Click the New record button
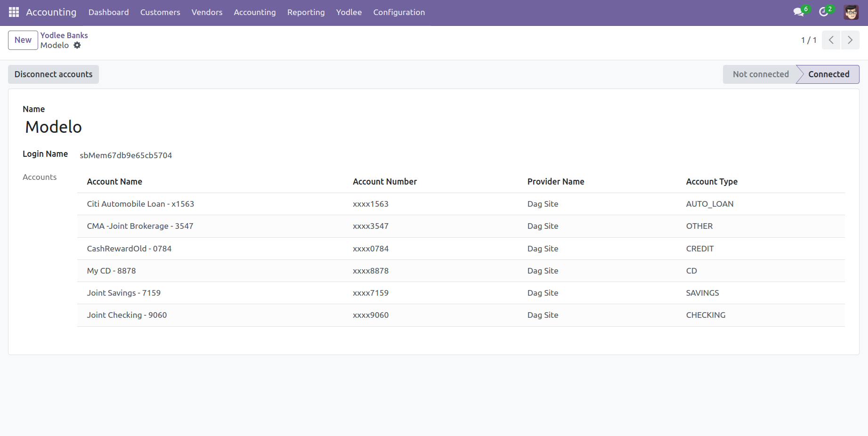 point(23,40)
